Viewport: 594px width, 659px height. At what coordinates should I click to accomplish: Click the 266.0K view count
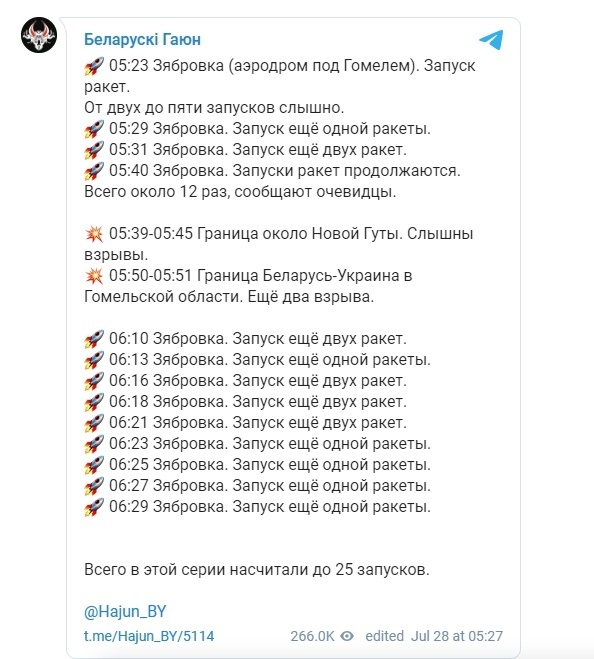coord(312,636)
